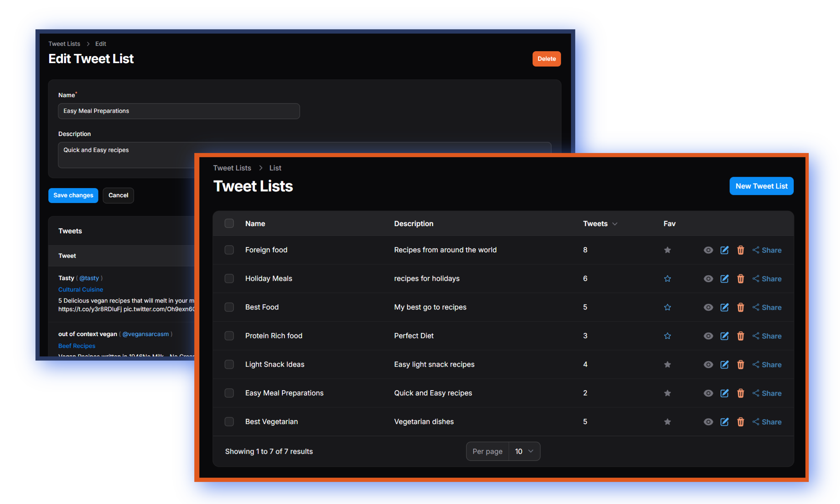Delete Foreign food with trash icon
Viewport: 840px width, 504px height.
(740, 250)
